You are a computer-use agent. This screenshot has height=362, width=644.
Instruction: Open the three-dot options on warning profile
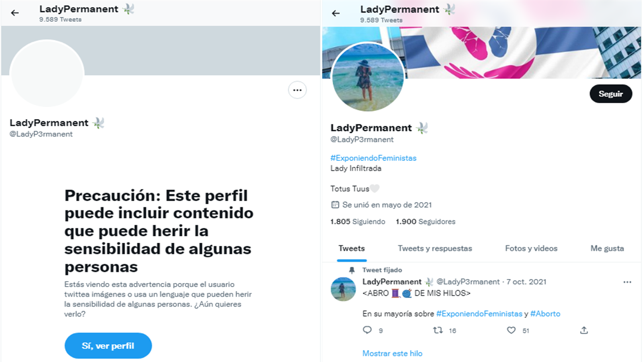pos(297,90)
